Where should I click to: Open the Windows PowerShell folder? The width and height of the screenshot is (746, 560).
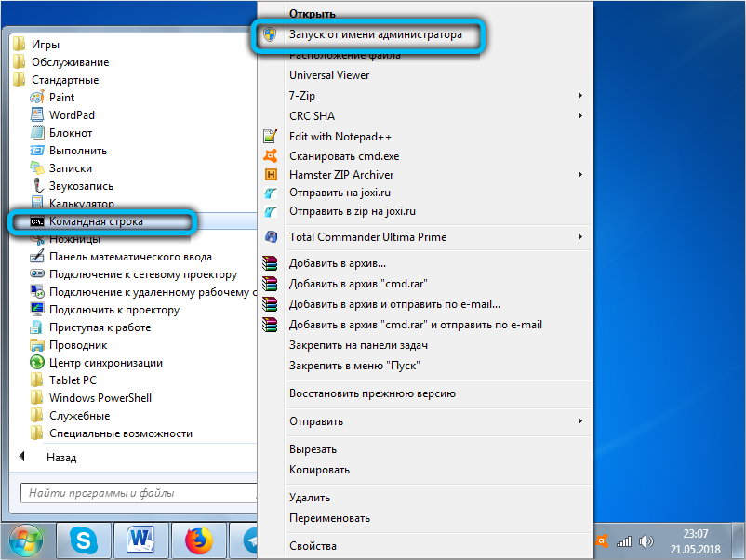100,398
